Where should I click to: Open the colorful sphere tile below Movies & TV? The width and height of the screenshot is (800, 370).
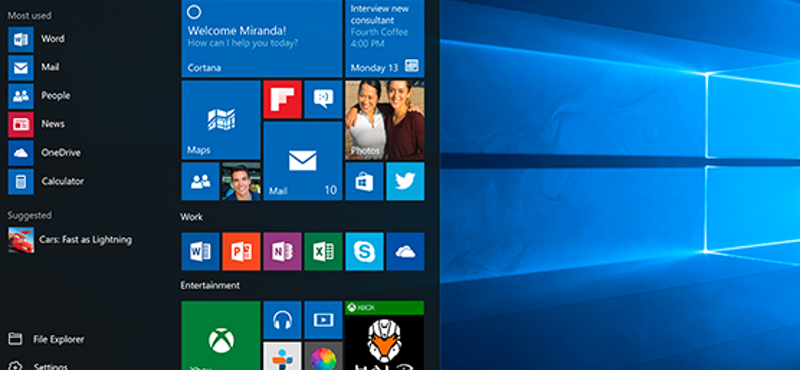click(x=323, y=356)
